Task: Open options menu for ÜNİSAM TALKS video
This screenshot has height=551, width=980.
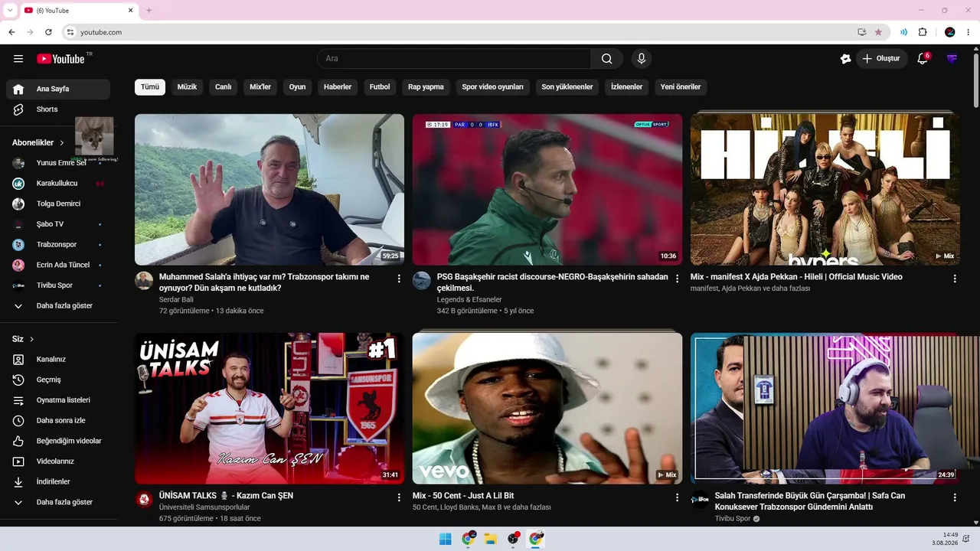Action: point(399,497)
